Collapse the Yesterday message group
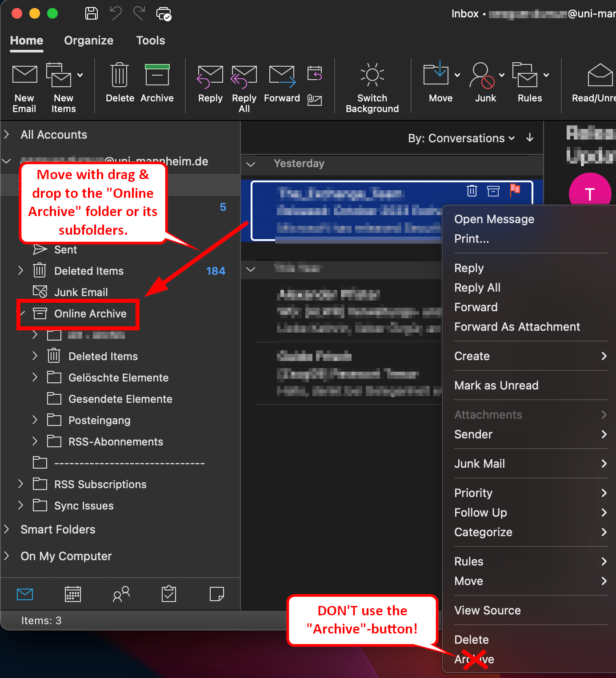This screenshot has height=678, width=616. (x=251, y=164)
